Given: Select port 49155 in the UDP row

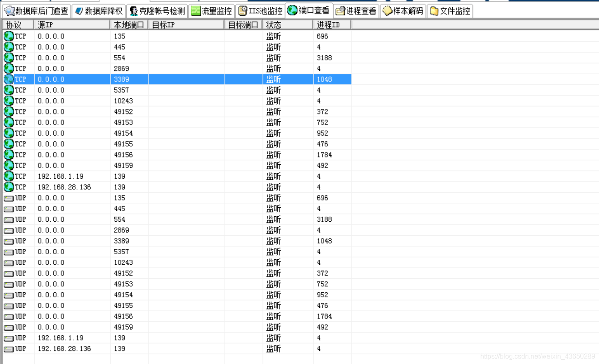Looking at the screenshot, I should click(123, 306).
